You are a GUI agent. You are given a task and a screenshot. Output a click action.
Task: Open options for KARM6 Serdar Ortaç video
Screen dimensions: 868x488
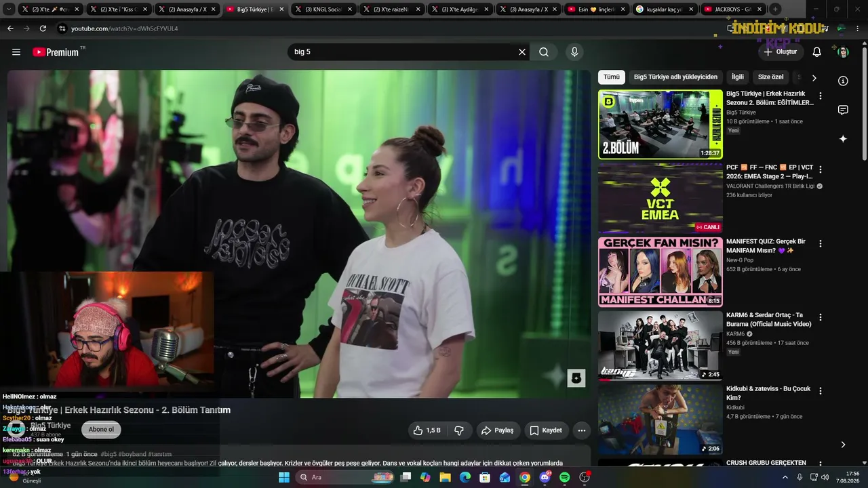821,317
